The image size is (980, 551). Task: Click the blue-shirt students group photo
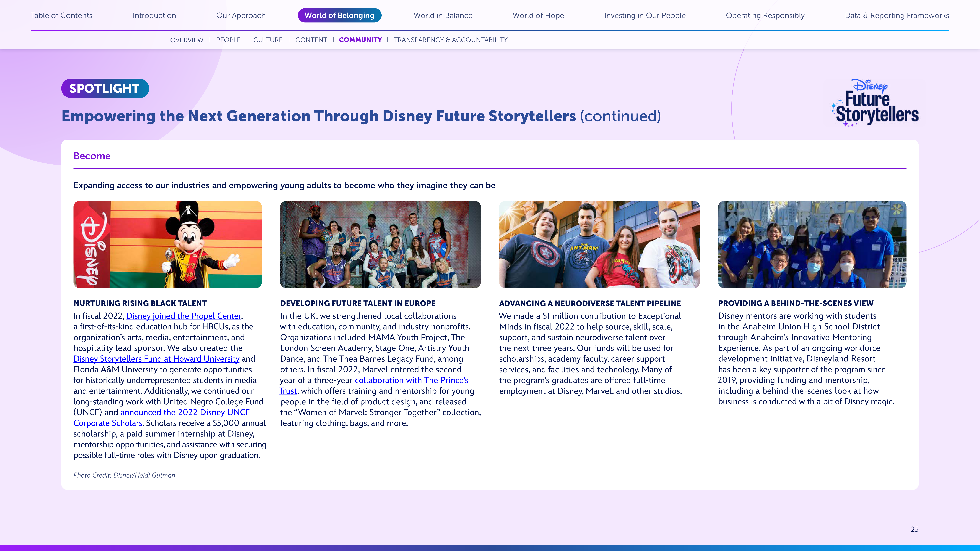point(812,245)
